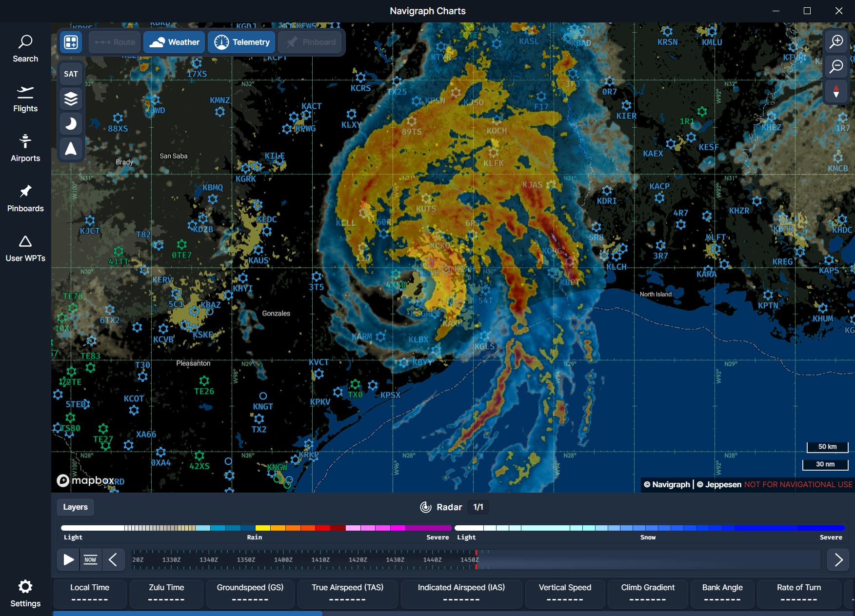Toggle the Weather overlay button
This screenshot has height=616, width=855.
pyautogui.click(x=174, y=42)
